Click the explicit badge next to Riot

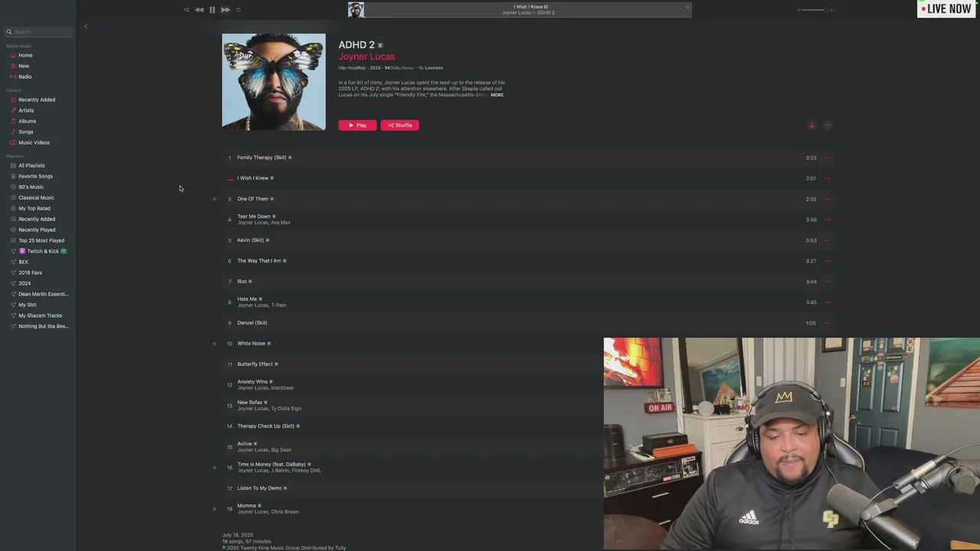[250, 282]
